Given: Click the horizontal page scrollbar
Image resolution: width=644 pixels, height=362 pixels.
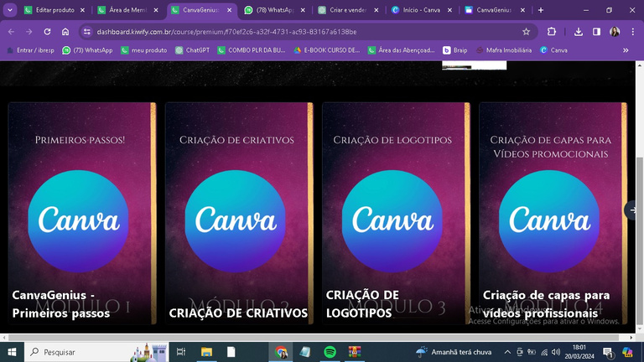Looking at the screenshot, I should [x=314, y=338].
